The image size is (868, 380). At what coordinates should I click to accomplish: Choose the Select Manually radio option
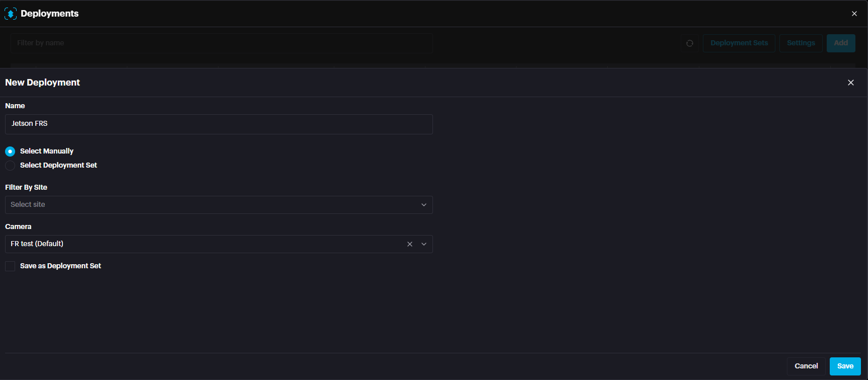tap(10, 151)
